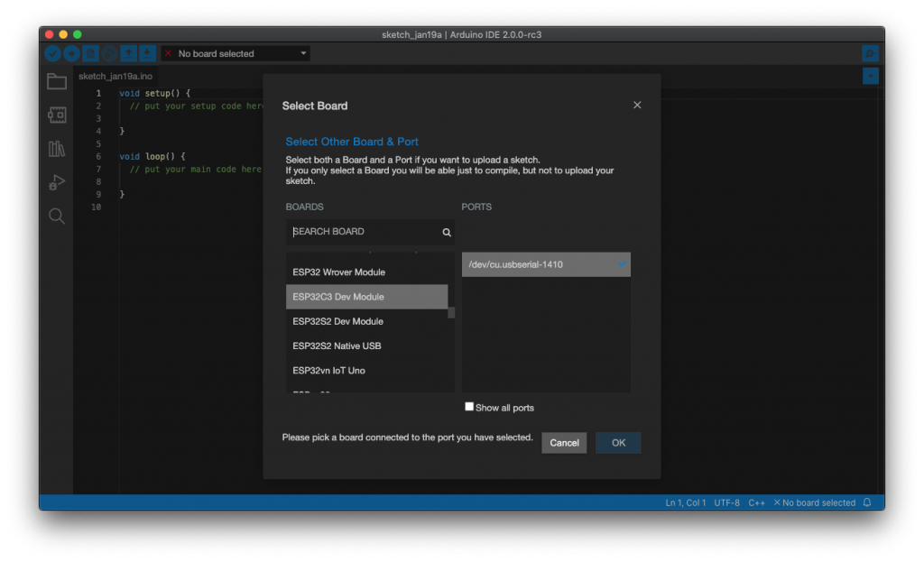Select ESP32vn IoT Uno board
The image size is (924, 562).
pyautogui.click(x=367, y=371)
